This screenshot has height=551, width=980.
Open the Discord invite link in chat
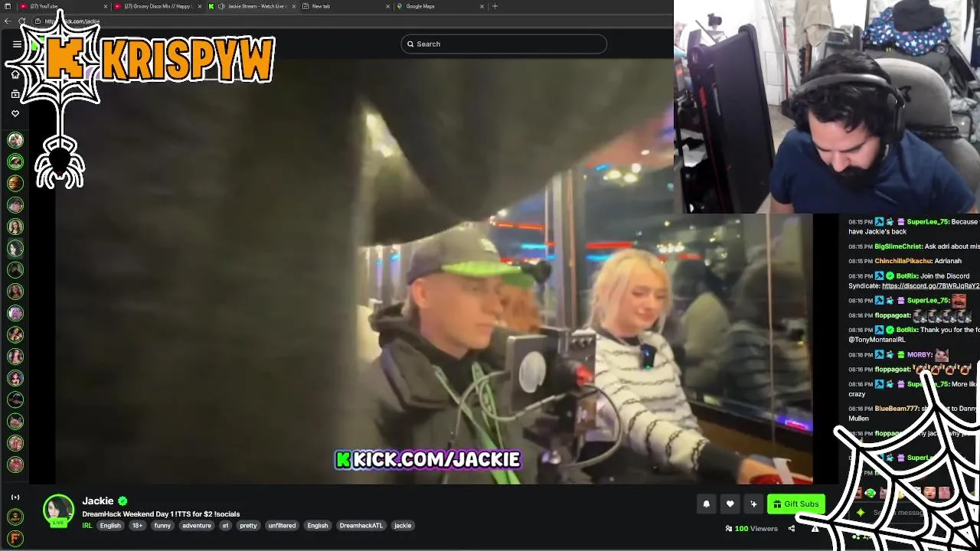(930, 285)
